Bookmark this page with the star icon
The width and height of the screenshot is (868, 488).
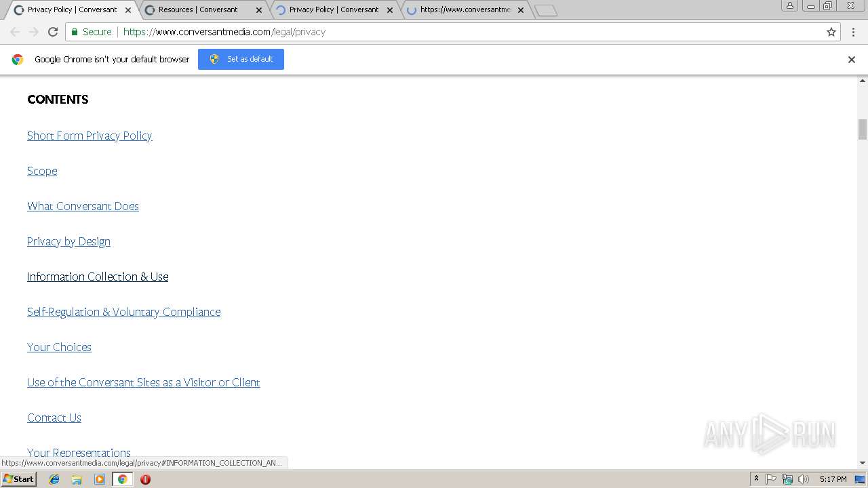831,32
